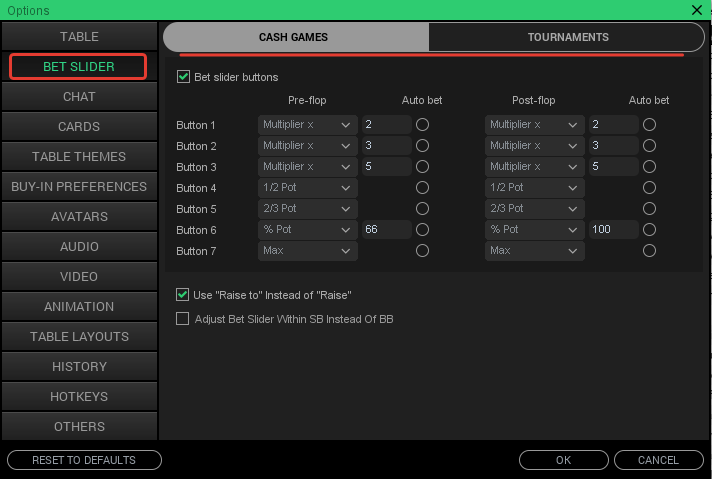The image size is (712, 479).
Task: Open pre-flop Button 7 Max dropdown
Action: [x=308, y=251]
